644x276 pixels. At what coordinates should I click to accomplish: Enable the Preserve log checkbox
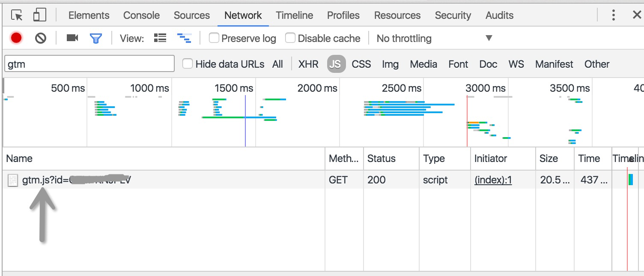[214, 38]
